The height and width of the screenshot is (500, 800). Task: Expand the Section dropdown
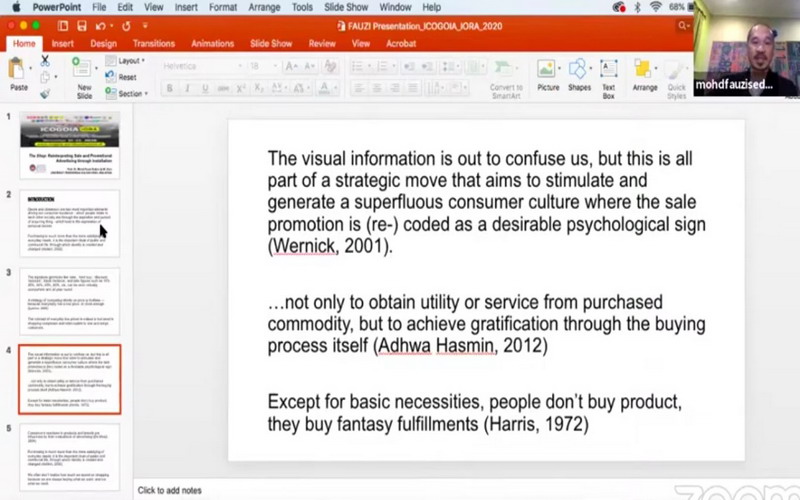coord(128,93)
